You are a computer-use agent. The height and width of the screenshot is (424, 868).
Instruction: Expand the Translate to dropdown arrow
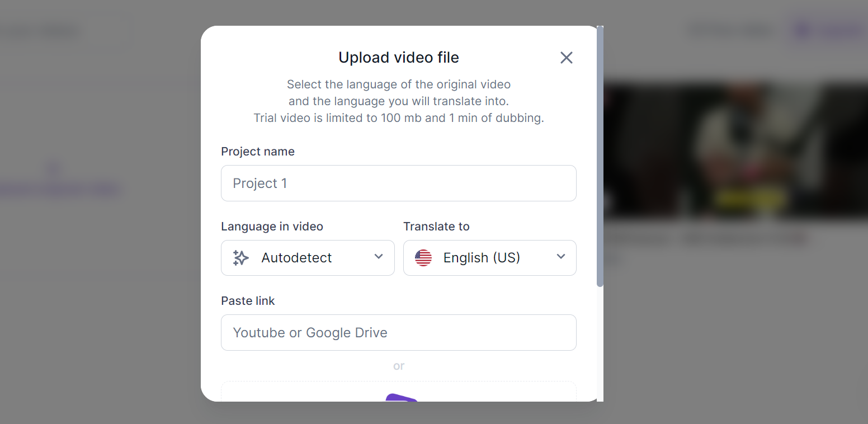point(561,257)
